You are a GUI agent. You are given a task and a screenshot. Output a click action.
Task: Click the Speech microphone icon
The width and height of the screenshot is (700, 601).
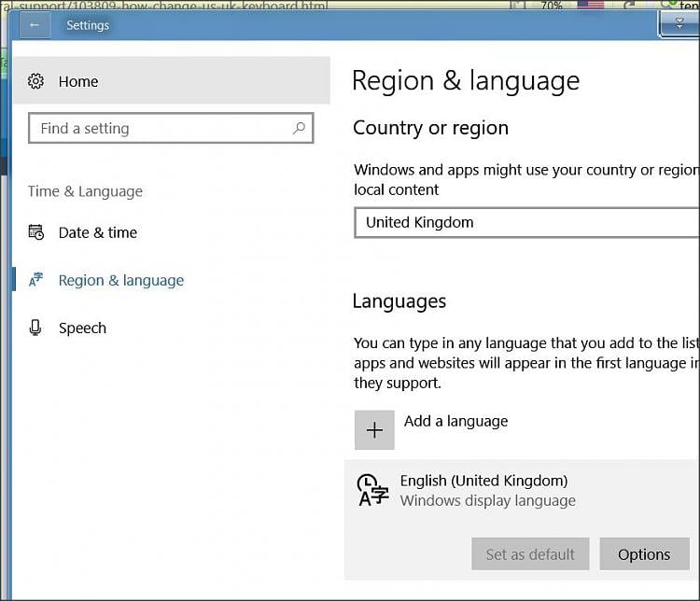point(35,328)
